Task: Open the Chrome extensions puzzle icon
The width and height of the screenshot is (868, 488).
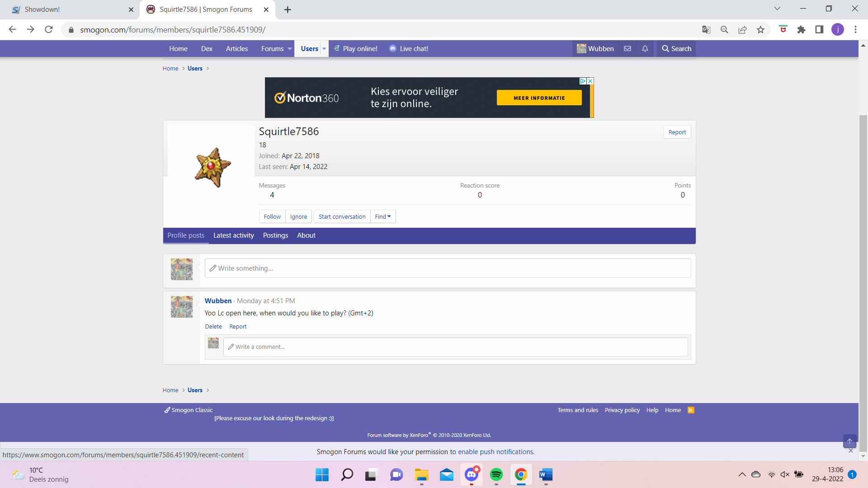Action: [x=801, y=30]
